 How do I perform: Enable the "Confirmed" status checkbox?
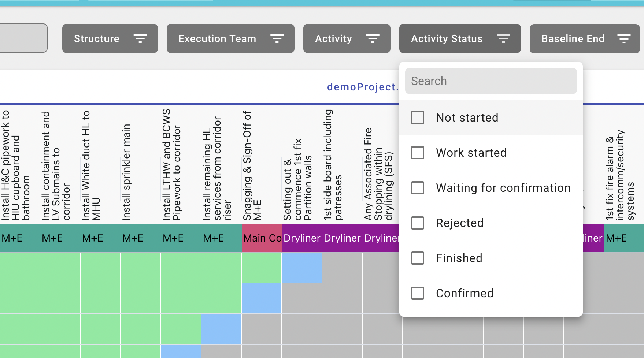click(x=418, y=293)
